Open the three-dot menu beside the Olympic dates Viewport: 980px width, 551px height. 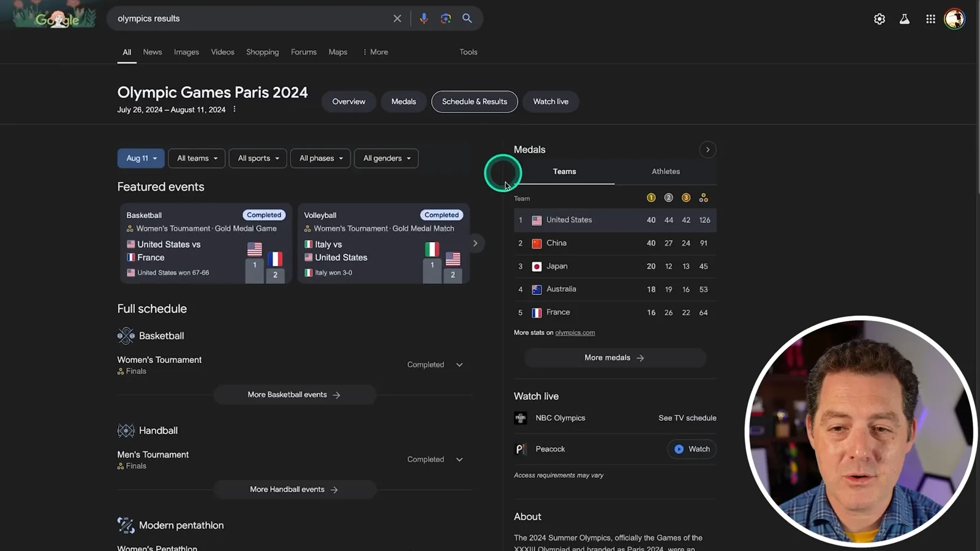point(234,110)
